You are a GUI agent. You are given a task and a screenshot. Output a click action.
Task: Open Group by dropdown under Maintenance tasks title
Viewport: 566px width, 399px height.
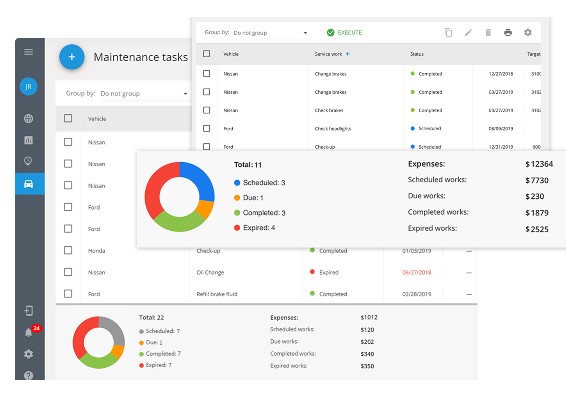click(x=144, y=94)
